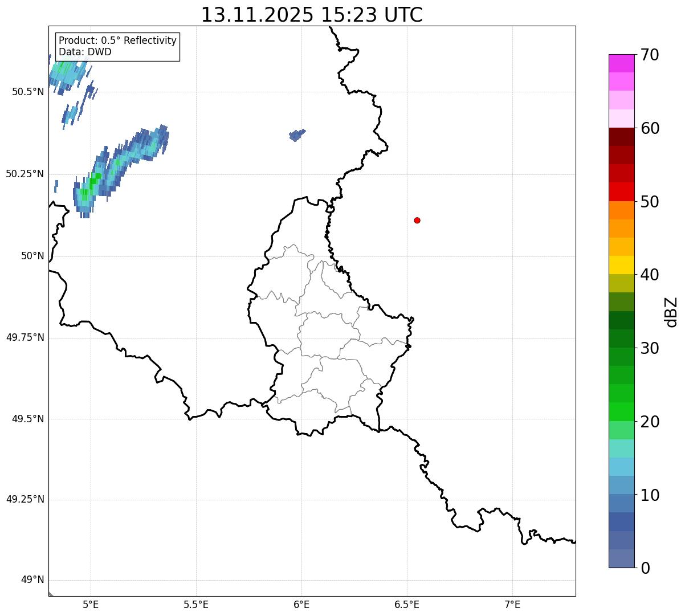This screenshot has width=685, height=616.
Task: Click the longitude label 6°E
Action: (301, 604)
